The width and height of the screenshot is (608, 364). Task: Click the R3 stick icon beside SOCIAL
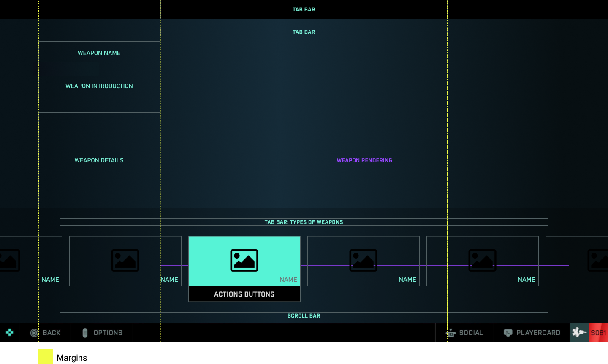coord(451,333)
